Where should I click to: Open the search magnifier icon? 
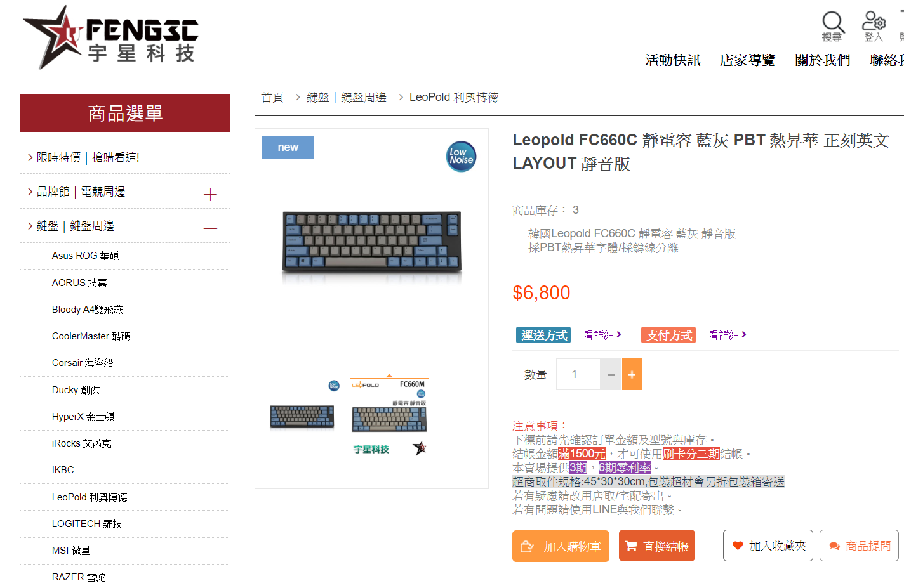[832, 27]
